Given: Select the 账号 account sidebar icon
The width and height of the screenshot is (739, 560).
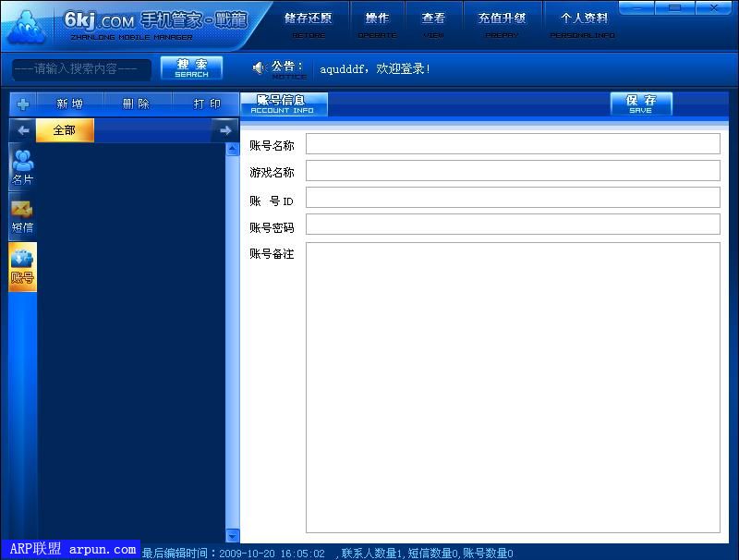Looking at the screenshot, I should tap(23, 267).
